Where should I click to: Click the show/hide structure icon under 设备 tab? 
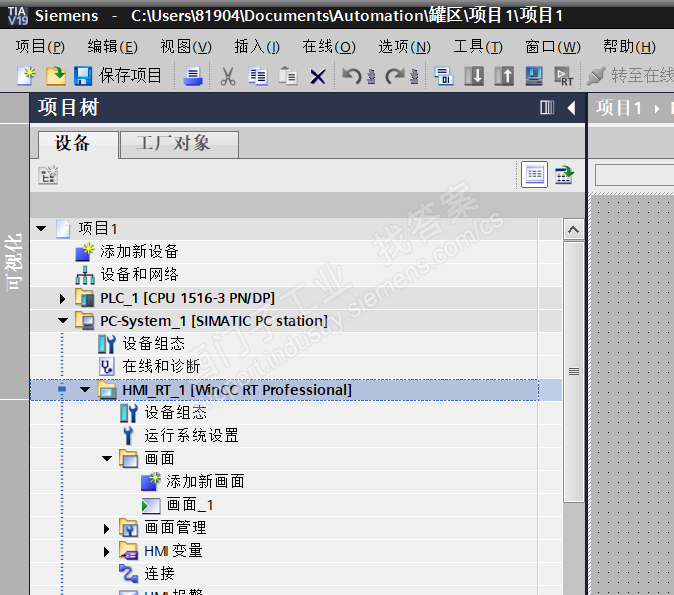point(48,175)
